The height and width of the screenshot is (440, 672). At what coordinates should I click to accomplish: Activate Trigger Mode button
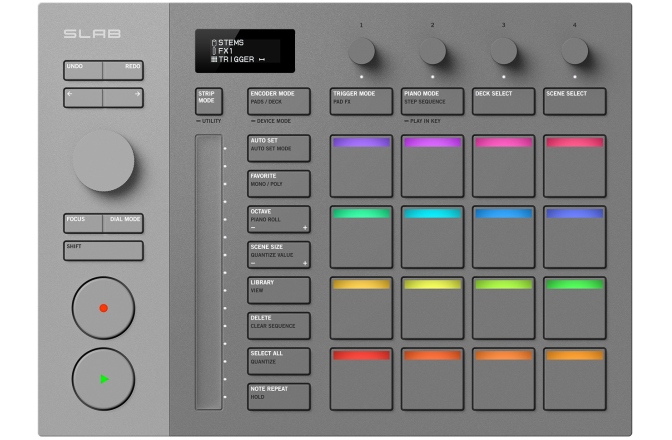pos(361,101)
